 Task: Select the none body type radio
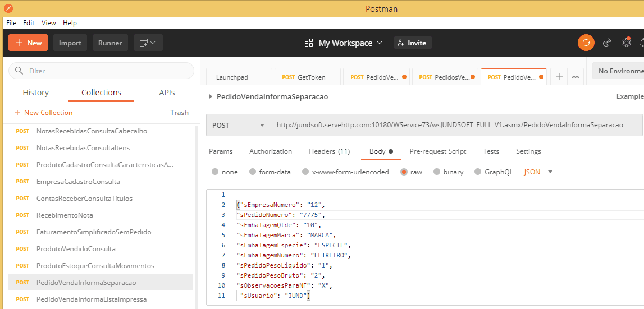215,172
